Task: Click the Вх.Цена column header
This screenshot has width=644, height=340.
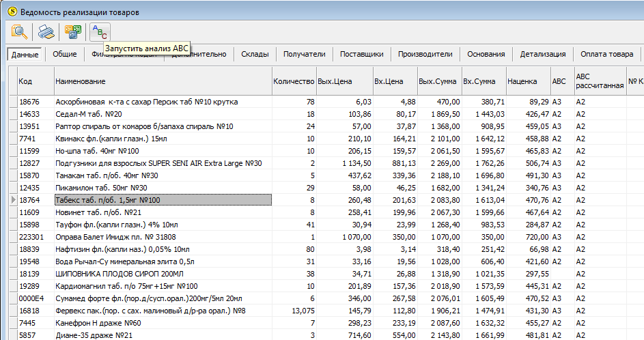Action: (395, 81)
